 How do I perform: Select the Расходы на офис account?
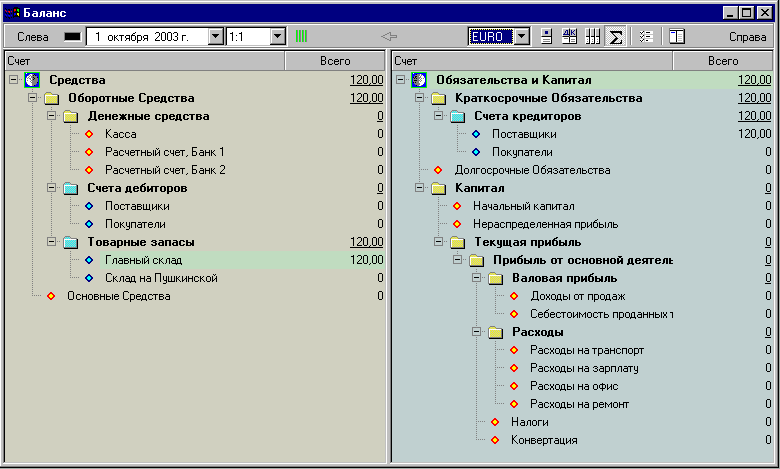574,386
